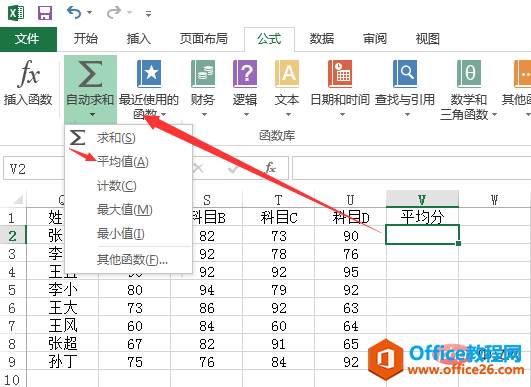Viewport: 531px width, 387px height.
Task: Click cell with 63 in 科目D column
Action: (351, 308)
